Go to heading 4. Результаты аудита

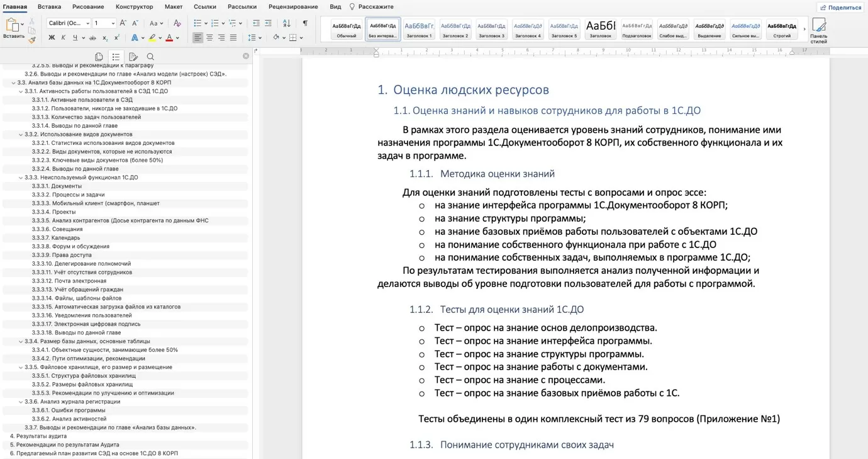38,436
